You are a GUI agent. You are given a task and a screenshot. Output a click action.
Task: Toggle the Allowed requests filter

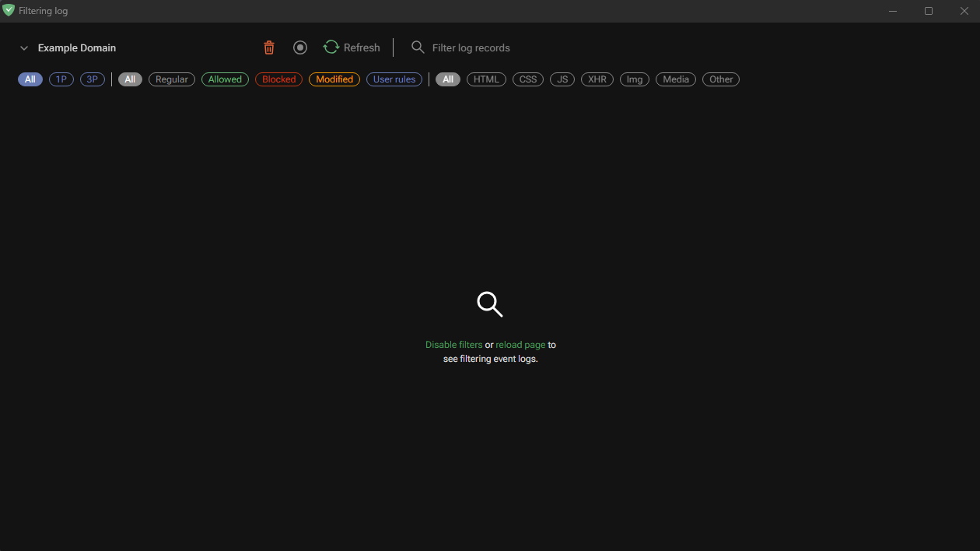[x=225, y=79]
